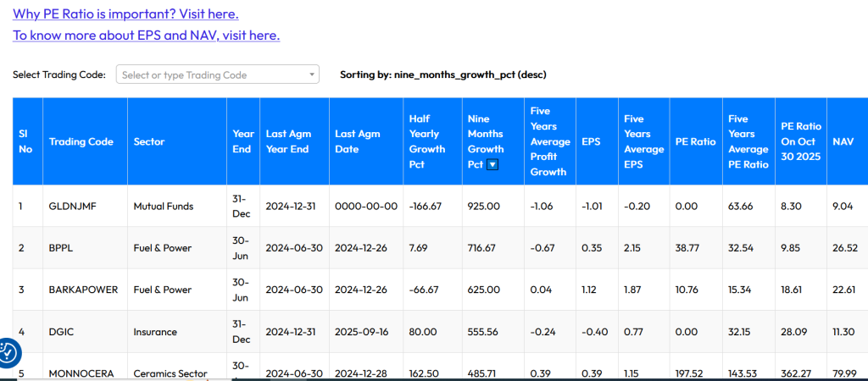868x381 pixels.
Task: Sort by the PE Ratio column header
Action: coord(695,141)
